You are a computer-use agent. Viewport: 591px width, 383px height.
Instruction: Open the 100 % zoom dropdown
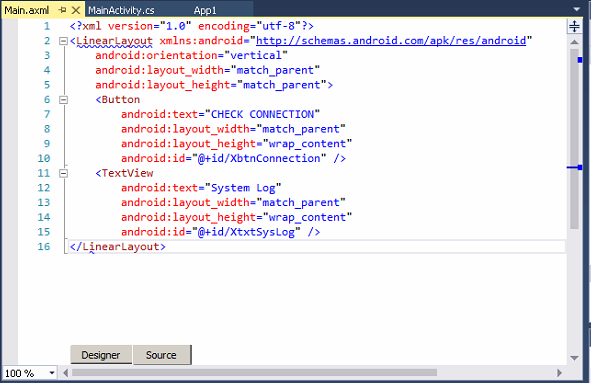[x=52, y=373]
